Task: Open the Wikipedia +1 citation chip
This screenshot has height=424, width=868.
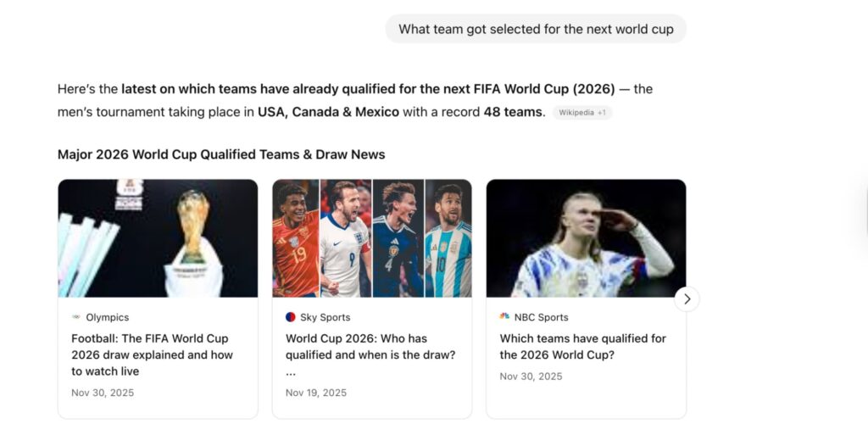Action: tap(581, 113)
